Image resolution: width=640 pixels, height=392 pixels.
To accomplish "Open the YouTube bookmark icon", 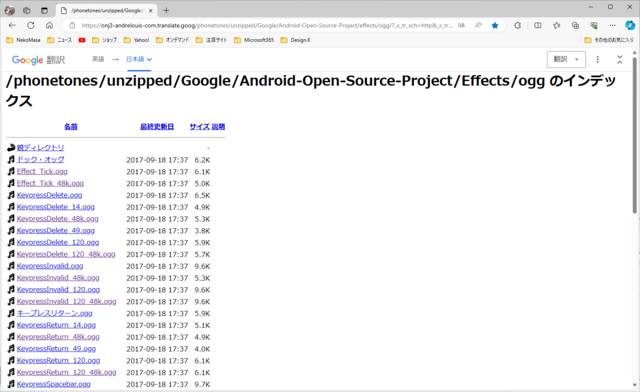I will click(x=82, y=40).
